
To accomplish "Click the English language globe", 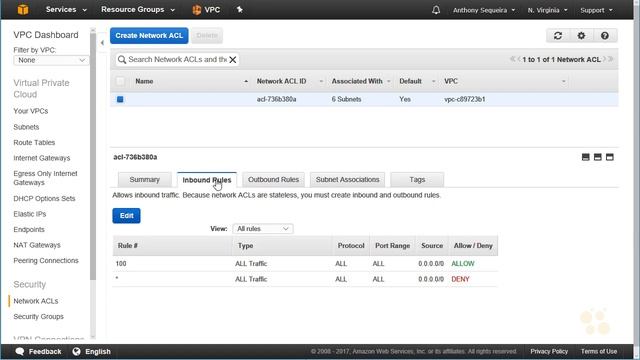I will point(76,351).
